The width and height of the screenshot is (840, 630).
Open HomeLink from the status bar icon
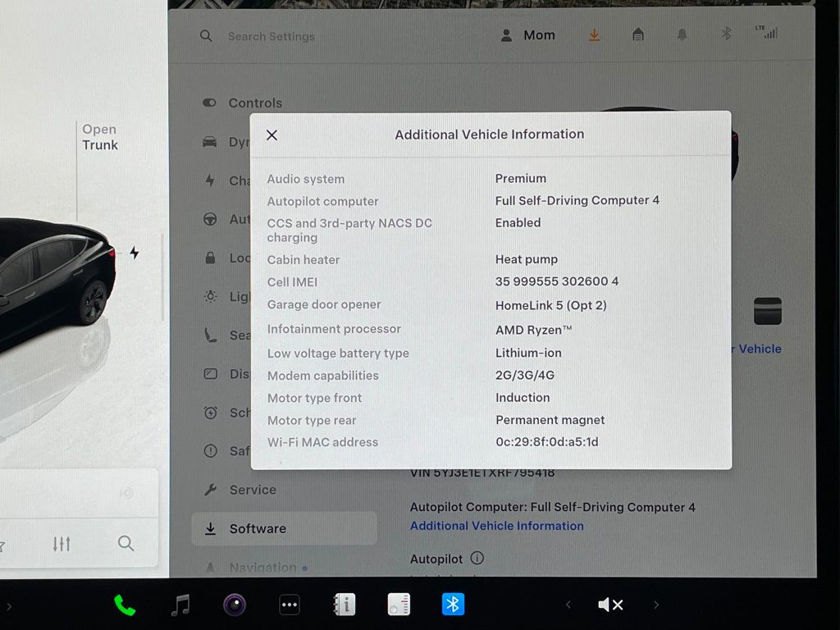pyautogui.click(x=638, y=35)
